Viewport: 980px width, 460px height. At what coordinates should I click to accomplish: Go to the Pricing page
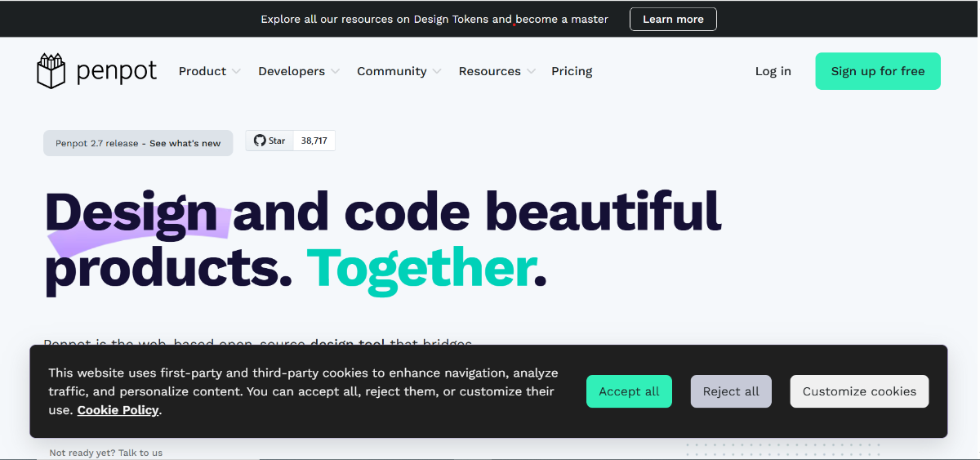click(x=572, y=71)
